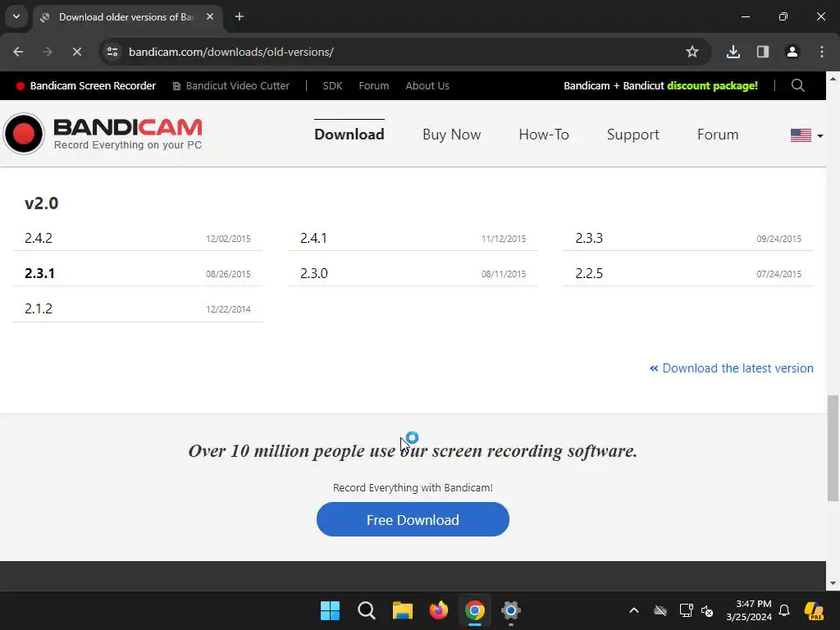The width and height of the screenshot is (840, 630).
Task: Click the Free Download button
Action: (413, 519)
